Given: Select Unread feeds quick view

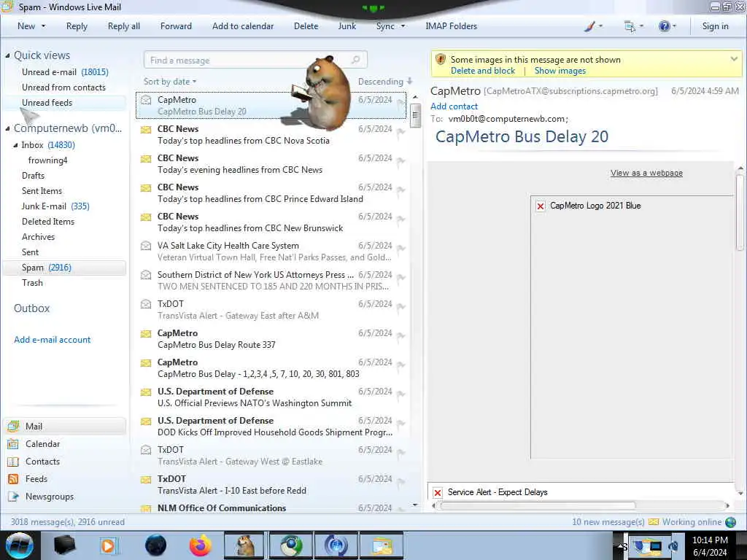Looking at the screenshot, I should tap(47, 102).
